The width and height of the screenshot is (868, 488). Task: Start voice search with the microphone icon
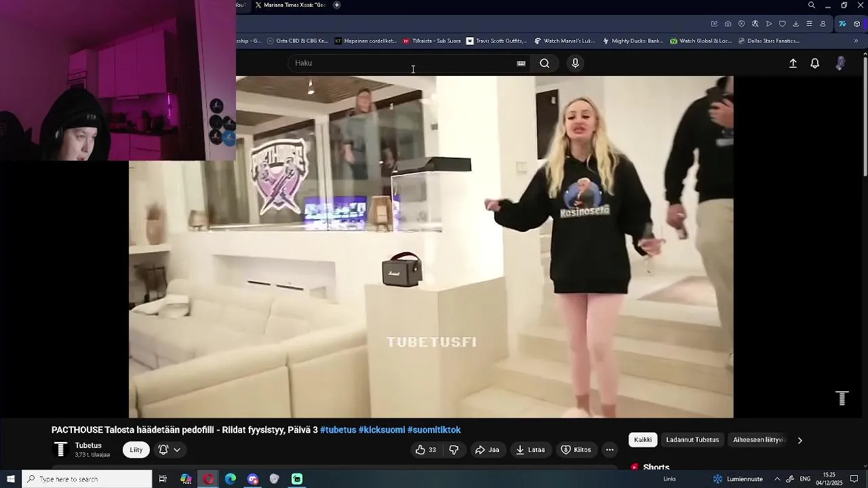(575, 63)
